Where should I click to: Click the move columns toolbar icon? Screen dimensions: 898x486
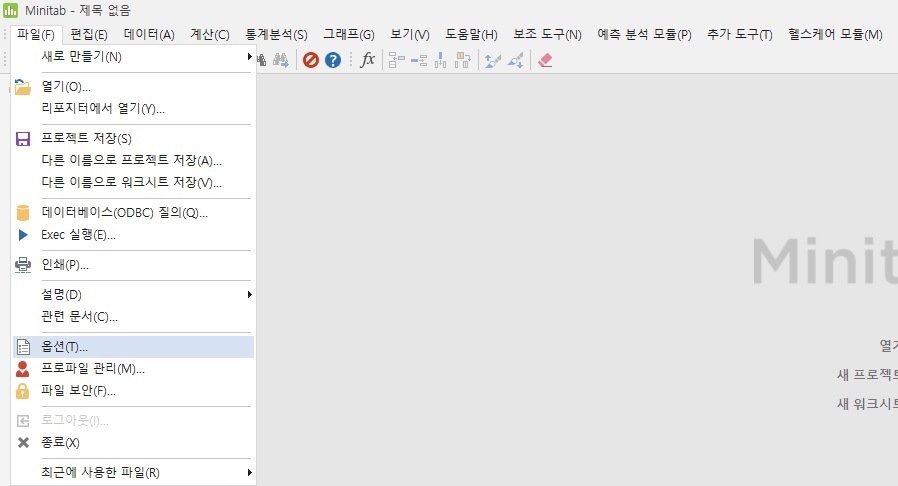coord(463,60)
